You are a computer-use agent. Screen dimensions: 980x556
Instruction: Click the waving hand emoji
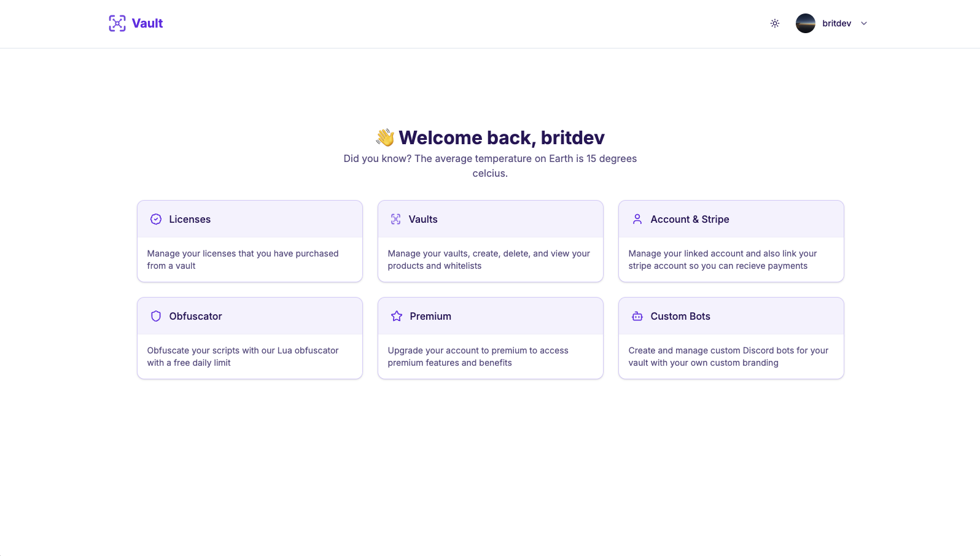tap(385, 137)
